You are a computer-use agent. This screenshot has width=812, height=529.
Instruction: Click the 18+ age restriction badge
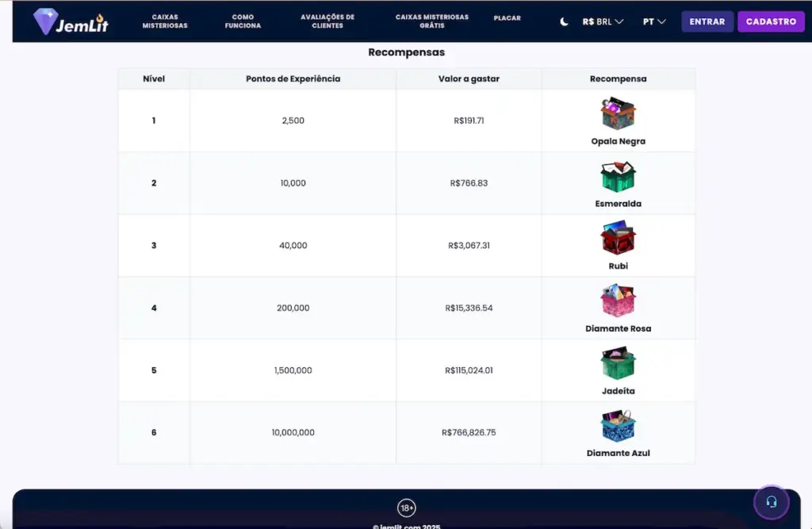point(407,508)
